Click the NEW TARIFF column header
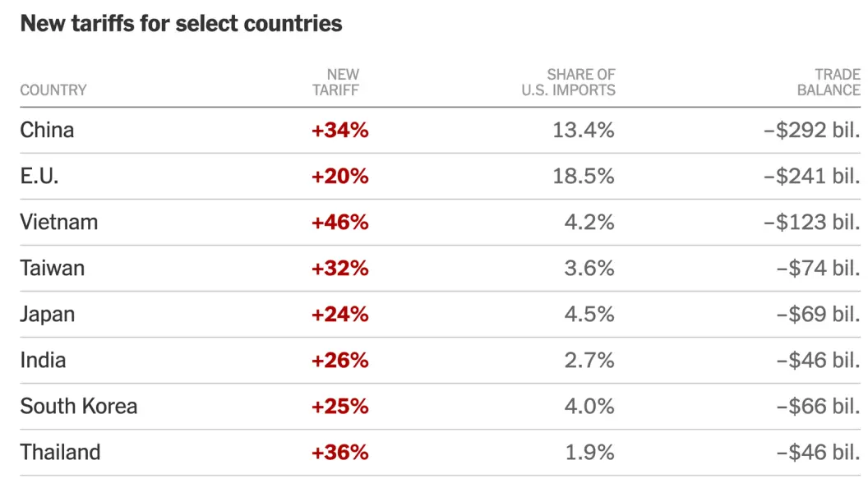This screenshot has height=488, width=868. [335, 82]
